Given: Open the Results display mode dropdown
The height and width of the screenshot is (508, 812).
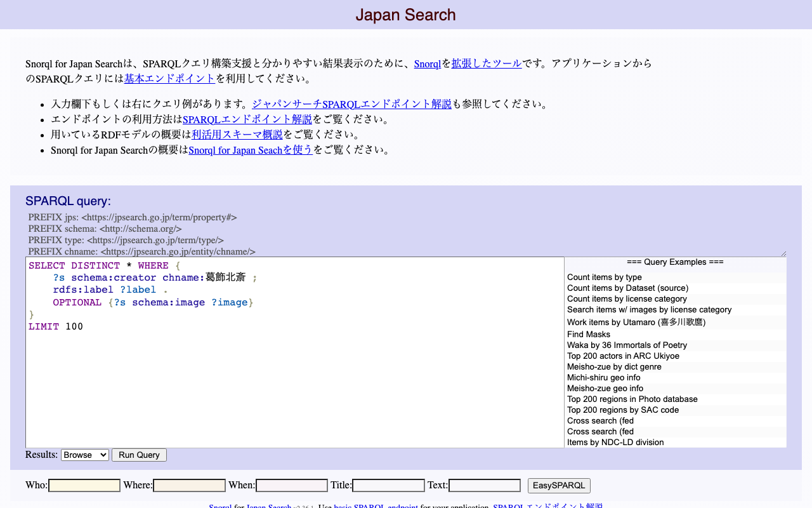Looking at the screenshot, I should pos(84,455).
